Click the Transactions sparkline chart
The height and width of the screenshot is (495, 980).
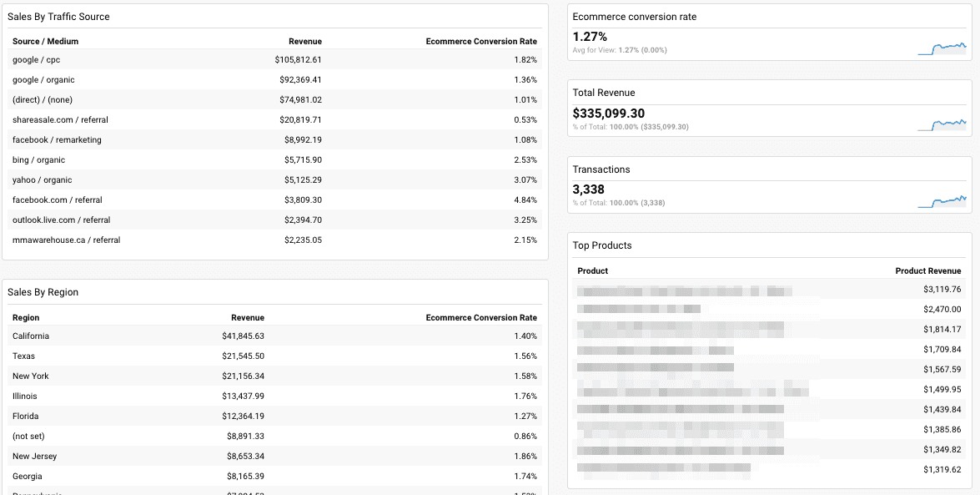tap(943, 200)
